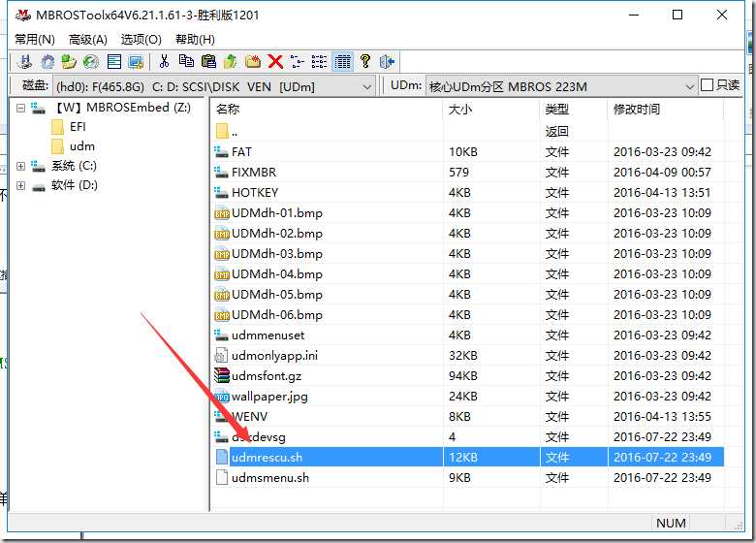Click the disk install toolbar icon
The width and height of the screenshot is (756, 543).
click(x=24, y=61)
